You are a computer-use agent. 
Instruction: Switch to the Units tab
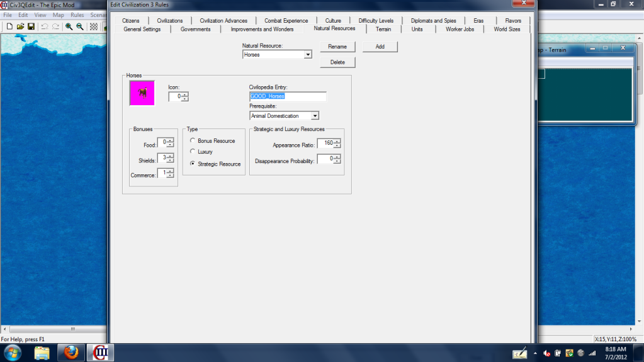(417, 29)
